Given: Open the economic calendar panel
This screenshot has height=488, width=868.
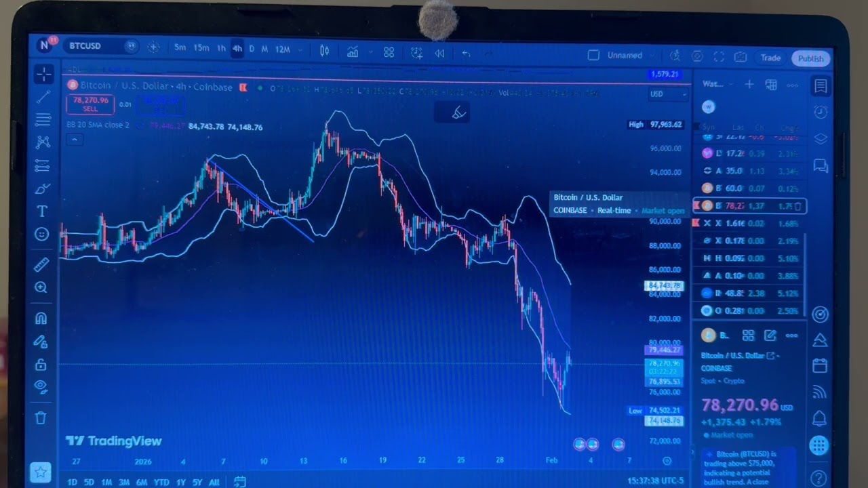Looking at the screenshot, I should pos(820,366).
